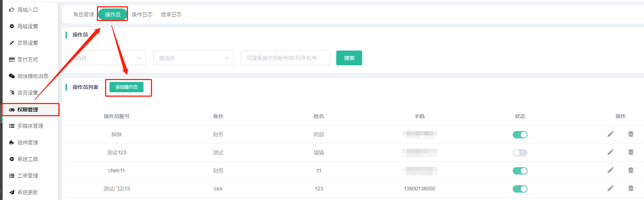644x200 pixels.
Task: Click the gear icon beside 商城设置
Action: click(x=12, y=26)
